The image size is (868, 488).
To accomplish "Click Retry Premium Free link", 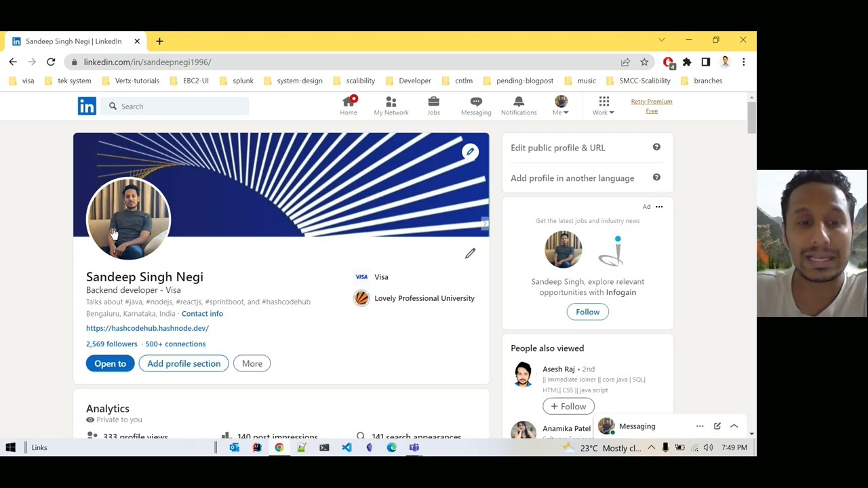I will [652, 106].
